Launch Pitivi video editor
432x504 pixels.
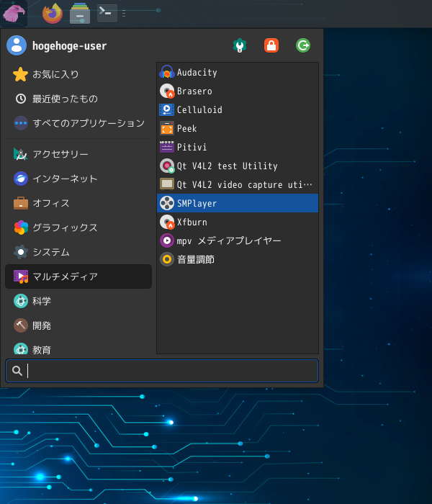click(238, 147)
